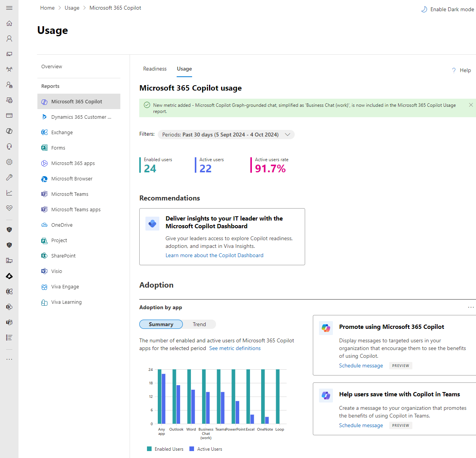Open Microsoft Teams report
The width and height of the screenshot is (476, 458).
pyautogui.click(x=79, y=194)
